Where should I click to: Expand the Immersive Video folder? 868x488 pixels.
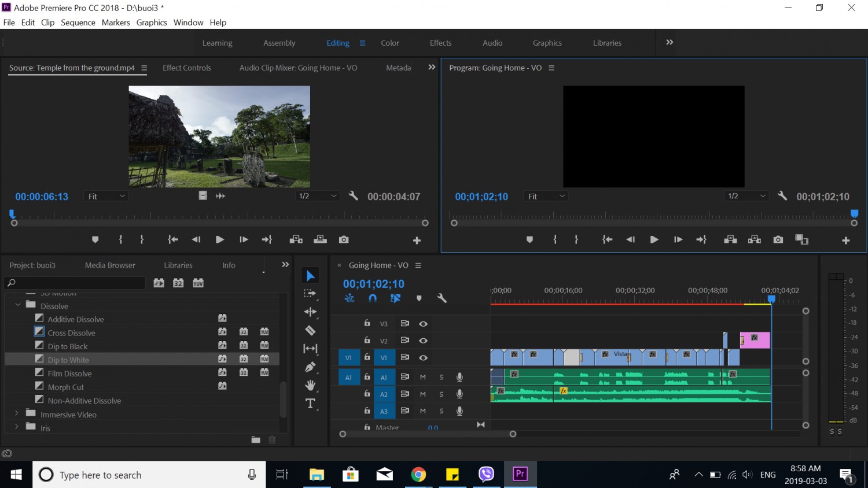[17, 413]
